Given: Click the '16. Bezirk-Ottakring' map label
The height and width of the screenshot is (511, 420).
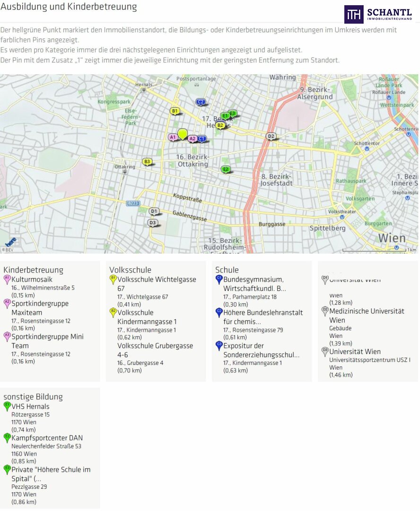Looking at the screenshot, I should click(192, 160).
